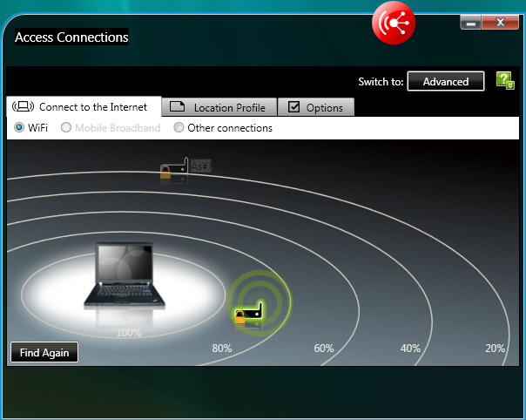Switch to Connect to the Internet tab
526x420 pixels.
(84, 107)
